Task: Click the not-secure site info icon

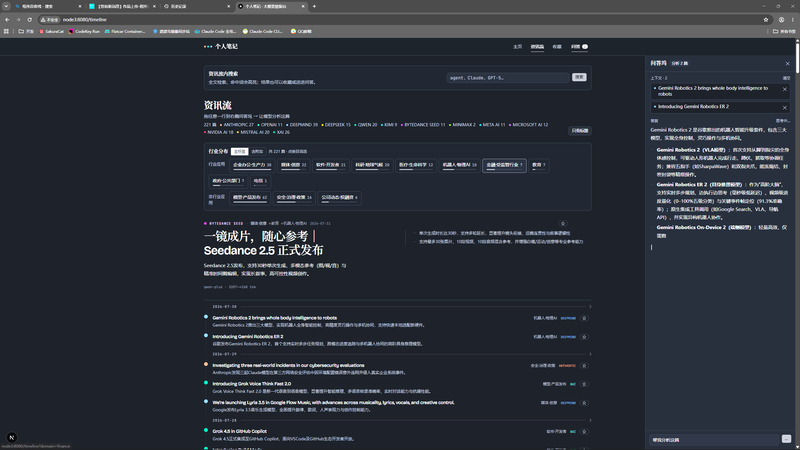Action: [50, 19]
